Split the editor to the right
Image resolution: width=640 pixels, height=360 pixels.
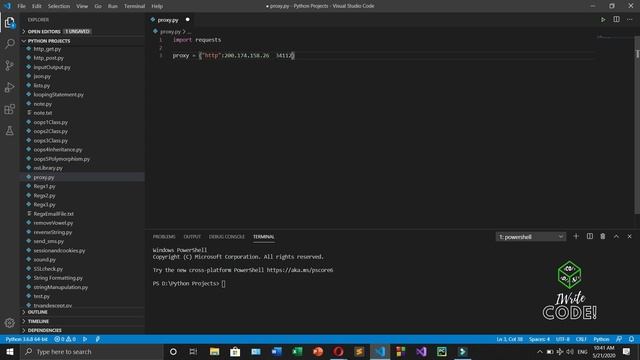(616, 20)
